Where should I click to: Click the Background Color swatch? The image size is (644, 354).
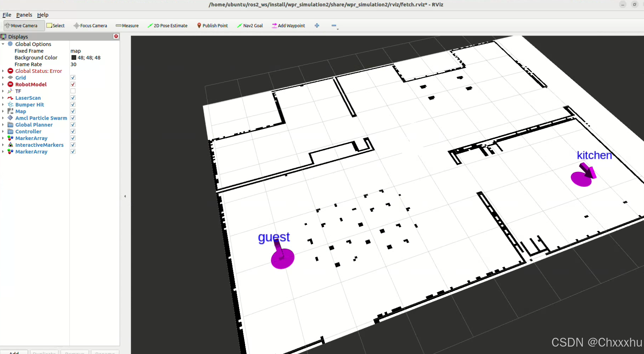coord(74,57)
